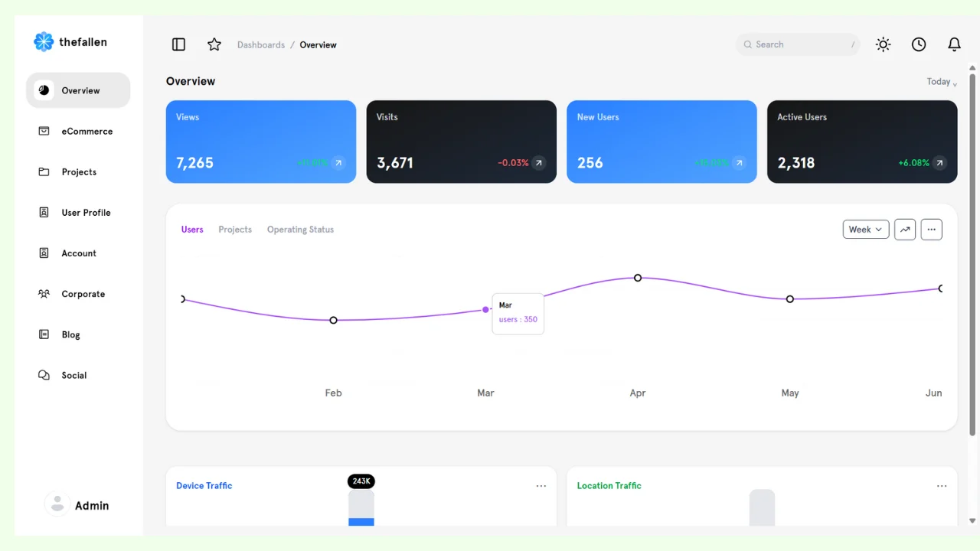
Task: Click the Active Users card arrow icon
Action: 939,163
